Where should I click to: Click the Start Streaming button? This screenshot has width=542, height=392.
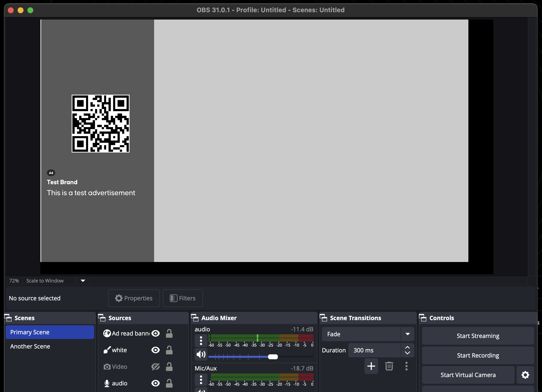pos(478,336)
